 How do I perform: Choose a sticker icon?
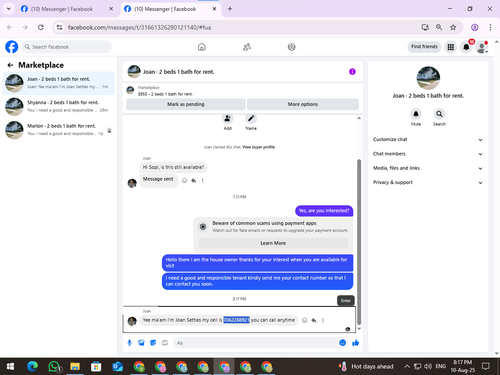click(x=153, y=343)
